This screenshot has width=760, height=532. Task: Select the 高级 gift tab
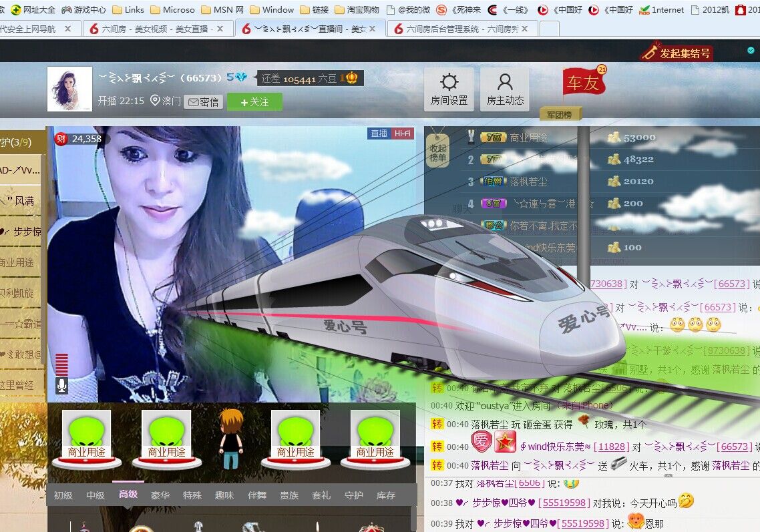coord(128,494)
